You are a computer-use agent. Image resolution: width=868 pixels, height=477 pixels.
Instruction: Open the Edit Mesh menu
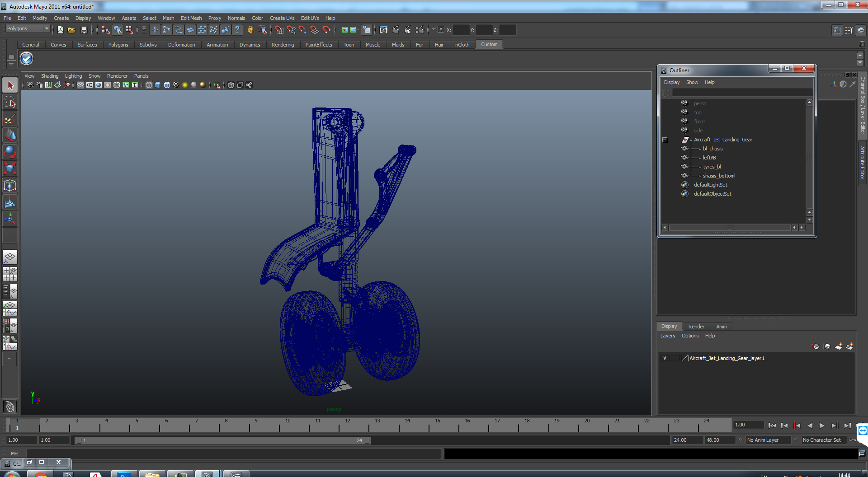pyautogui.click(x=191, y=18)
